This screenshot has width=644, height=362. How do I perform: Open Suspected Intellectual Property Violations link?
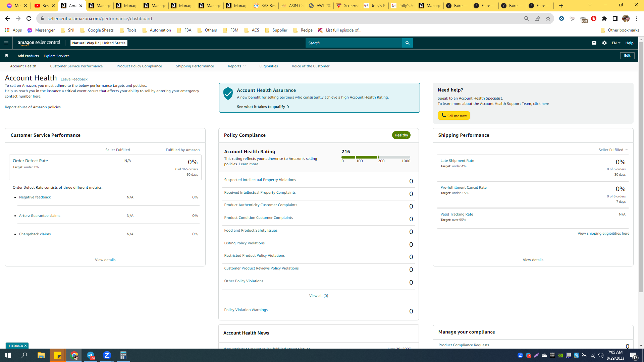click(260, 180)
